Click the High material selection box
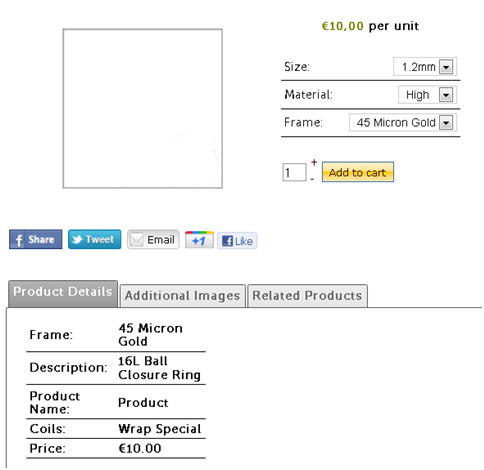Screen dimensions: 484x470 click(427, 95)
